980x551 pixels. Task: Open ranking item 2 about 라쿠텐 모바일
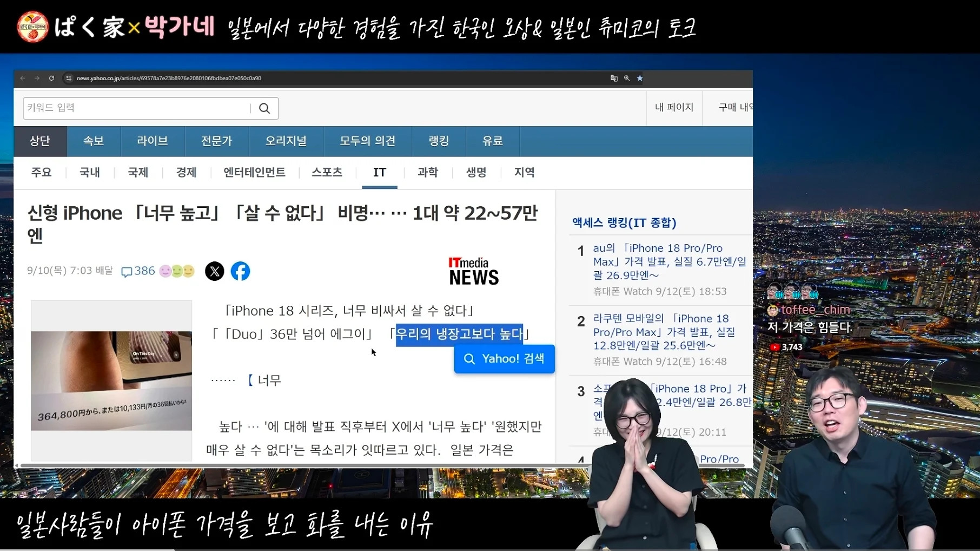(x=664, y=332)
